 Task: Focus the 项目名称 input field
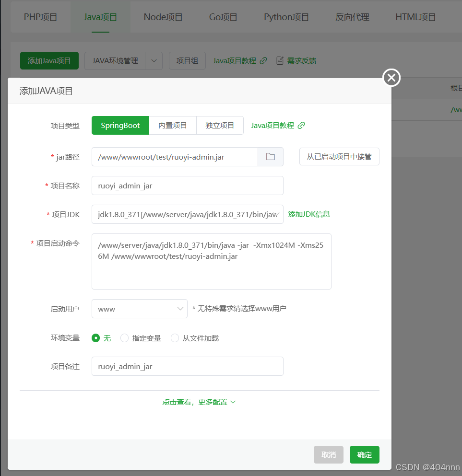click(188, 186)
